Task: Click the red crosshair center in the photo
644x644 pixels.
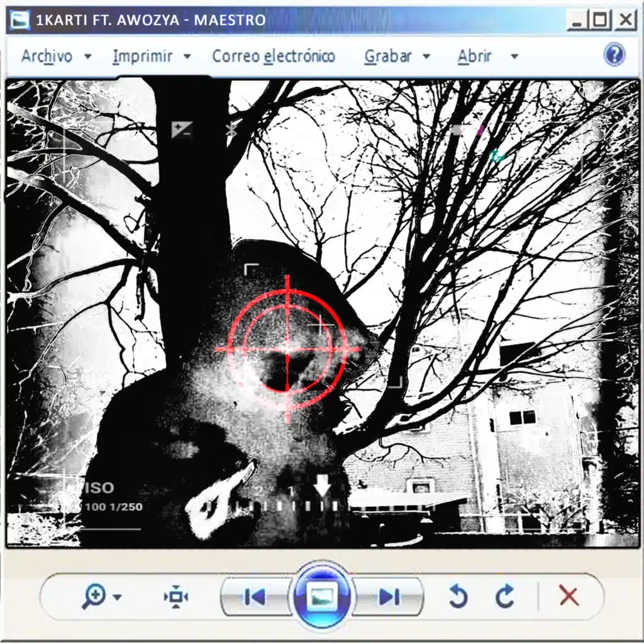Action: point(288,347)
